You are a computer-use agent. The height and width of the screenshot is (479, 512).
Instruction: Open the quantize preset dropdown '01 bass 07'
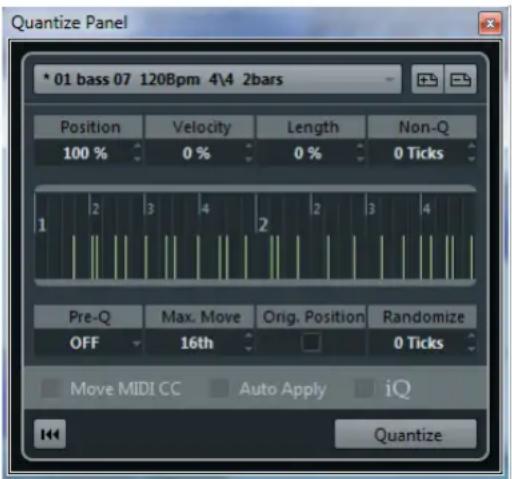point(217,80)
